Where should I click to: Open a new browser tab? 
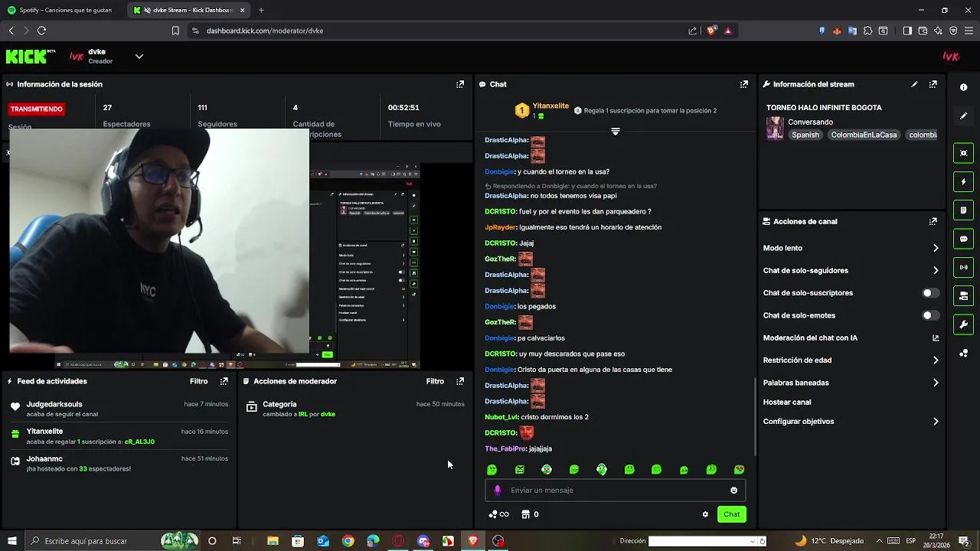[261, 10]
